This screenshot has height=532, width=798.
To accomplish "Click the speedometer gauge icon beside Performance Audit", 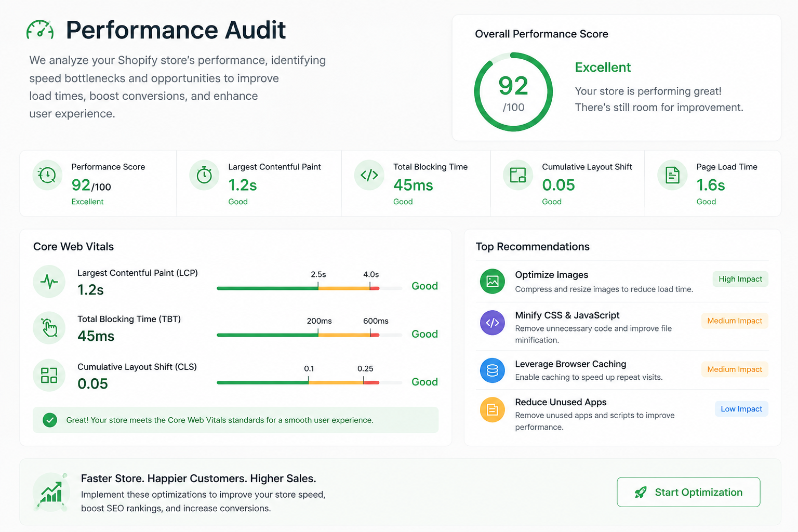I will (x=40, y=30).
